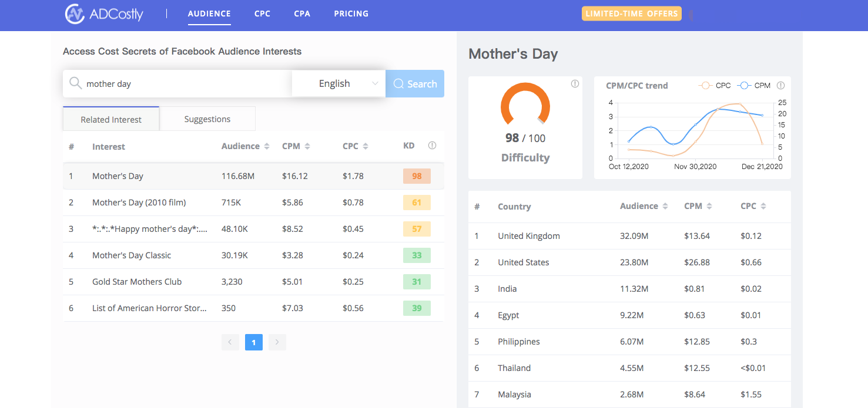Image resolution: width=868 pixels, height=408 pixels.
Task: Click the ADCostly logo icon
Action: 75,14
